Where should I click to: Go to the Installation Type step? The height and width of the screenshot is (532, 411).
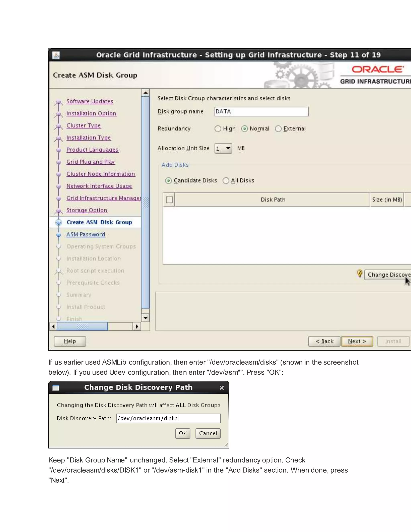pos(89,138)
